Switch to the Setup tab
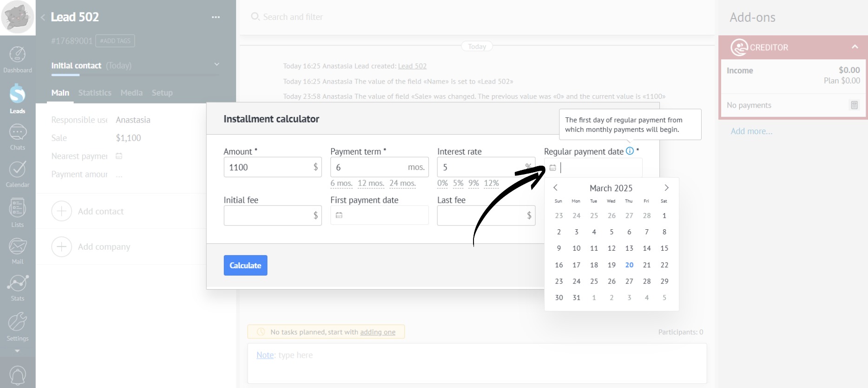Viewport: 868px width, 388px height. click(162, 93)
